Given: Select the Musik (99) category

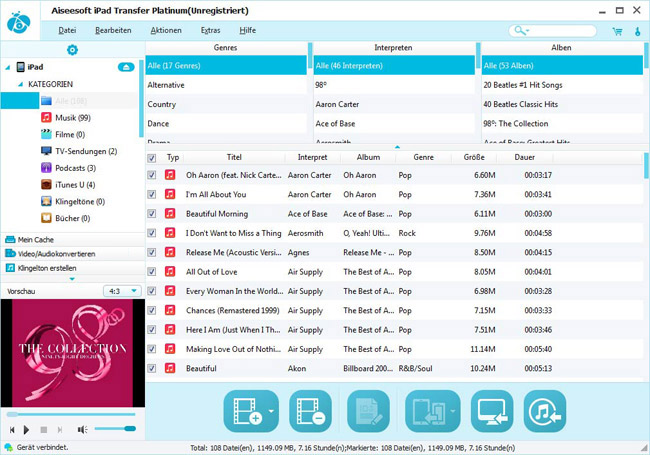Looking at the screenshot, I should (x=73, y=118).
